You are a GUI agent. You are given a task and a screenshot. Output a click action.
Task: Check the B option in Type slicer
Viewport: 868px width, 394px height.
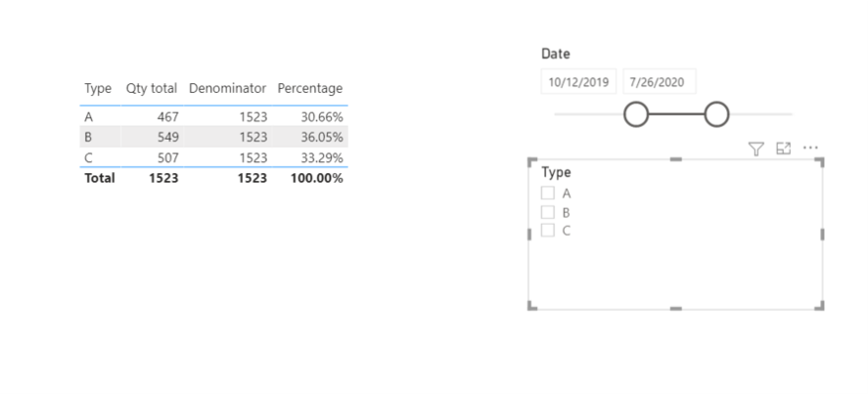point(547,212)
